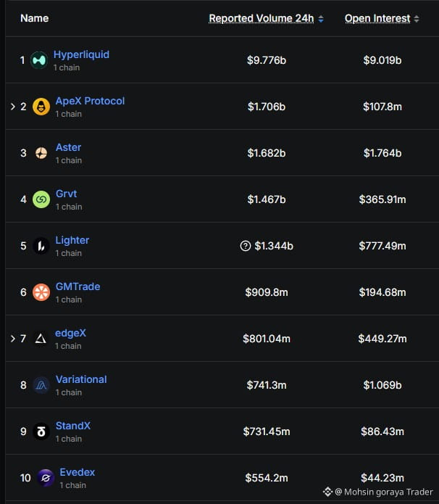Click the StandX logo icon
Image resolution: width=439 pixels, height=504 pixels.
[41, 431]
